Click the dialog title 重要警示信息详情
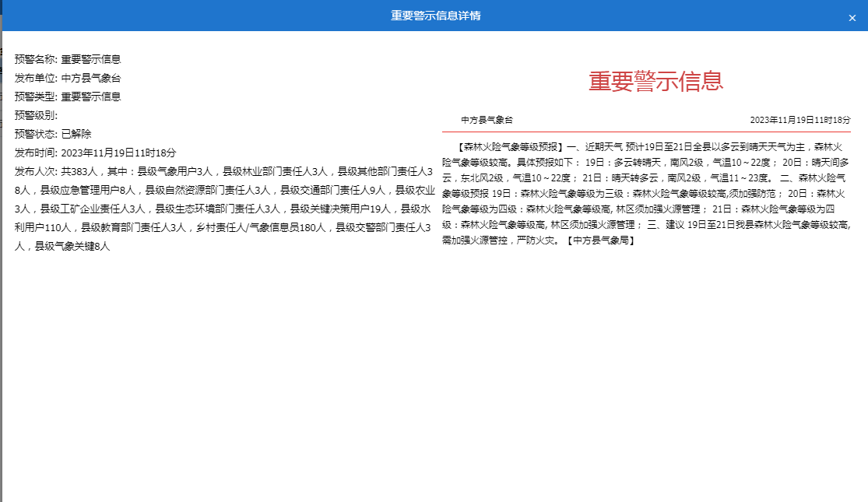868x502 pixels. click(x=436, y=16)
